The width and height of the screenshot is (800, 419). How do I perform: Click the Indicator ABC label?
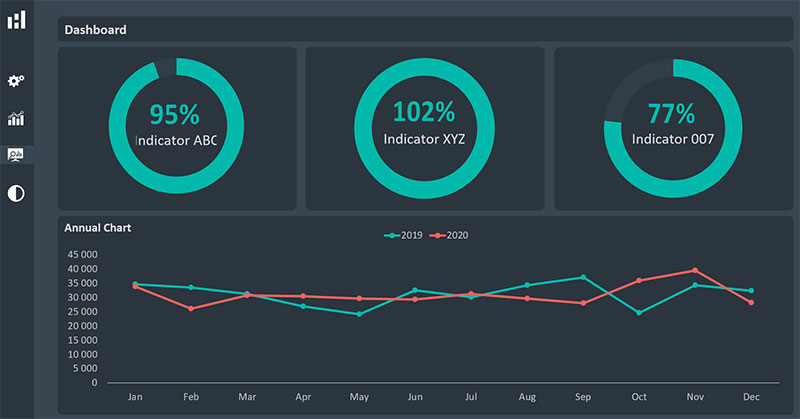click(x=176, y=140)
